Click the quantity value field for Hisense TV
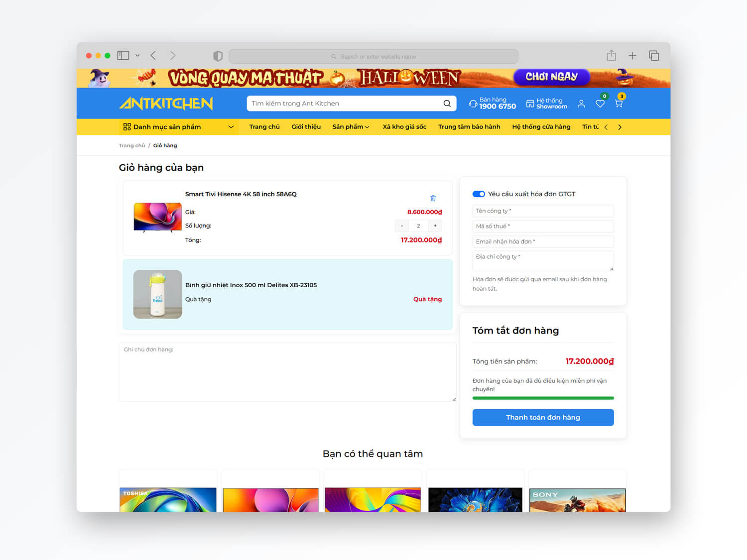 pyautogui.click(x=418, y=226)
